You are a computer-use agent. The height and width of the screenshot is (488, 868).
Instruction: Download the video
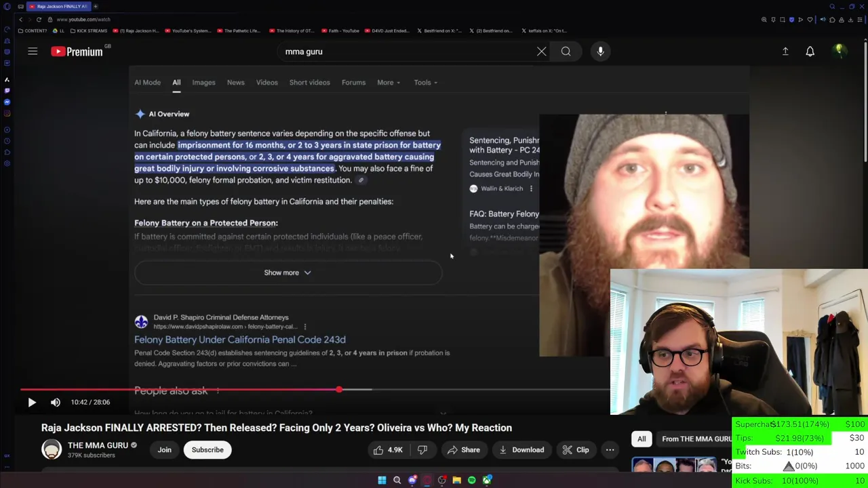point(521,450)
